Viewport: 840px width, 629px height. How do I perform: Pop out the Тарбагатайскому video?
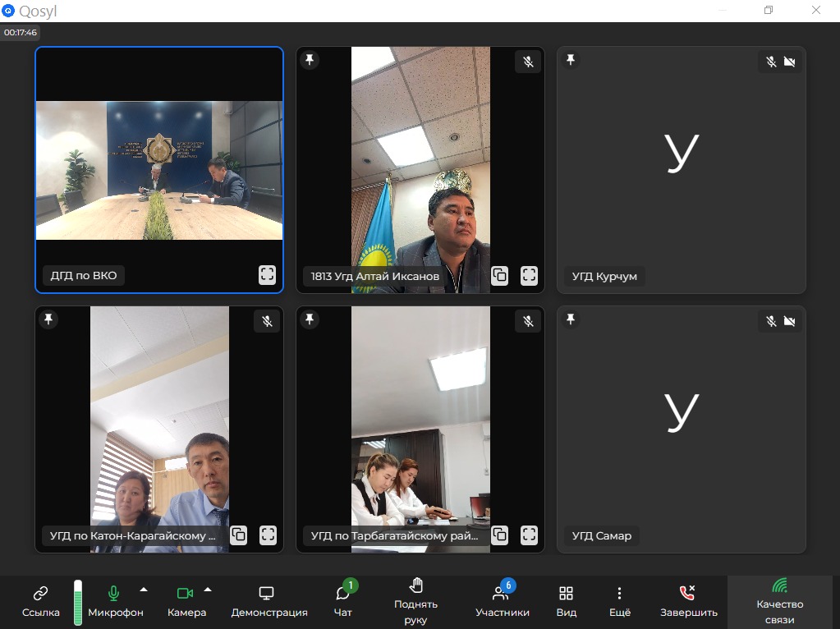[500, 535]
